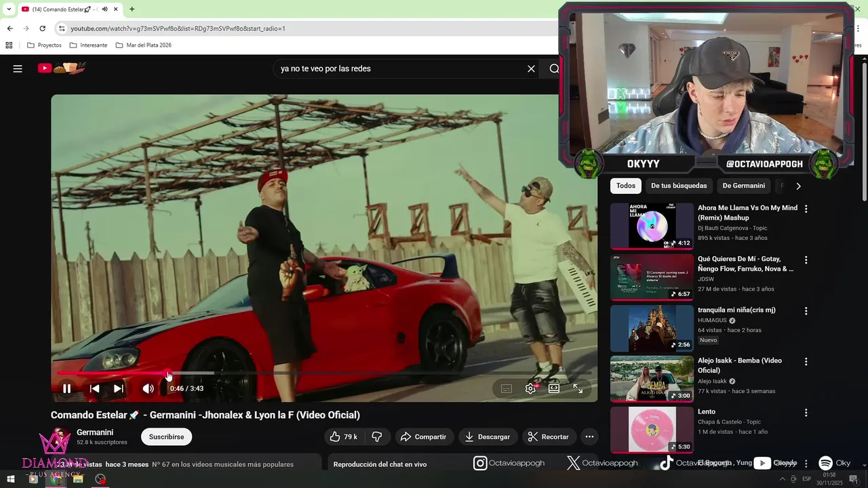This screenshot has height=488, width=868.
Task: Click the Compartir share button
Action: [423, 436]
